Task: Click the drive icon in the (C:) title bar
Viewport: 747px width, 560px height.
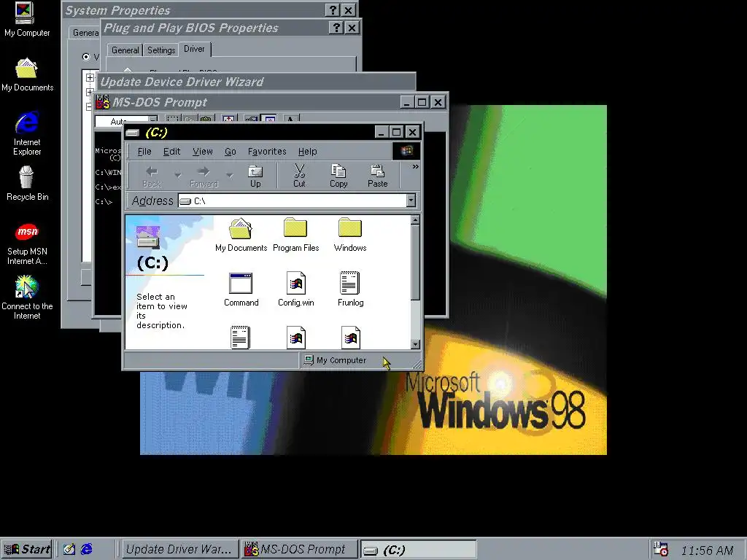Action: click(133, 133)
